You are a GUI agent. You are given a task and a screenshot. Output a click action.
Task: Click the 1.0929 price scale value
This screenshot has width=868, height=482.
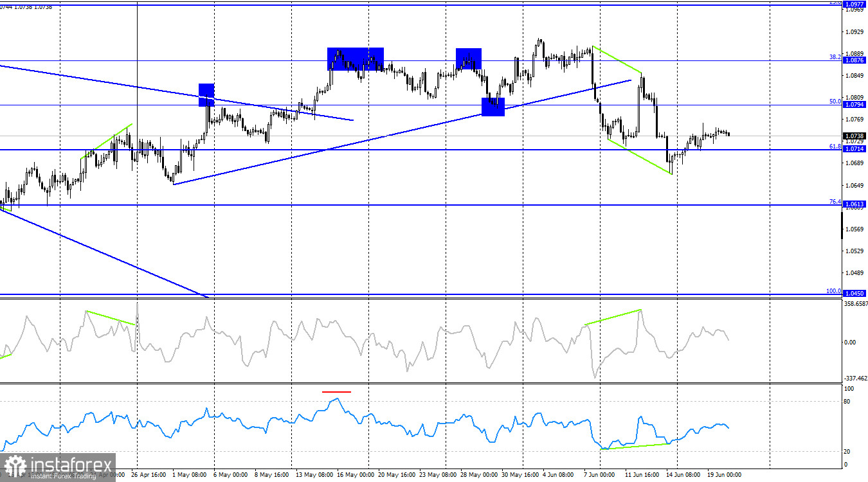tap(856, 31)
